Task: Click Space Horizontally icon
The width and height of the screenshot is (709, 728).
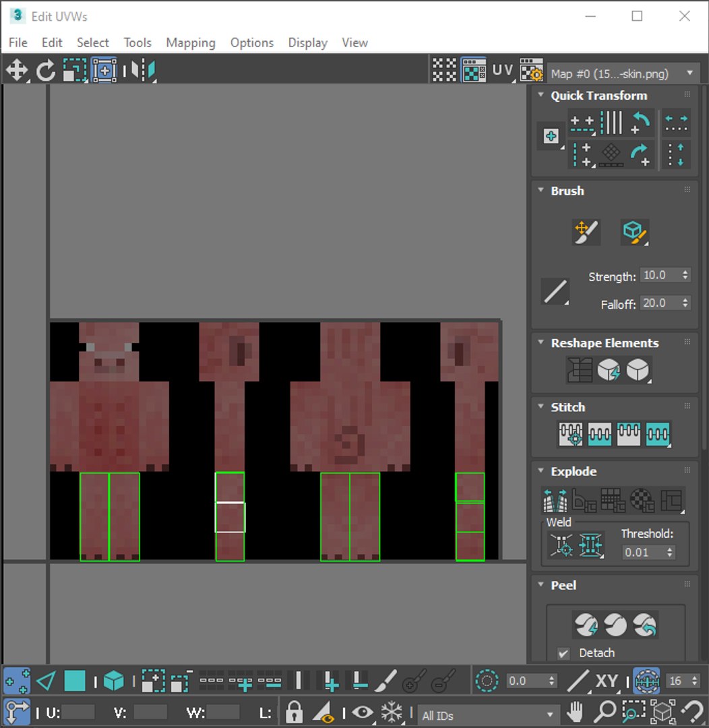Action: click(676, 123)
